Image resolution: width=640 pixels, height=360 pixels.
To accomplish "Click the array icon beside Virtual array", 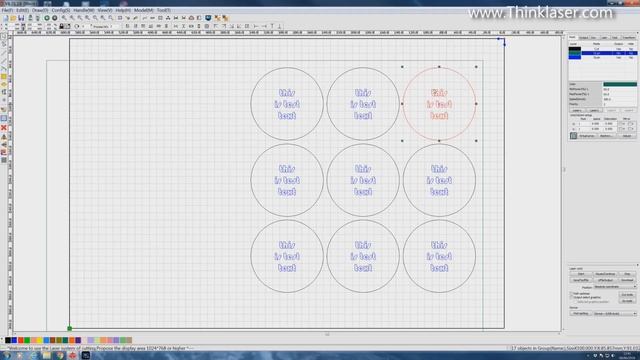I will 573,136.
